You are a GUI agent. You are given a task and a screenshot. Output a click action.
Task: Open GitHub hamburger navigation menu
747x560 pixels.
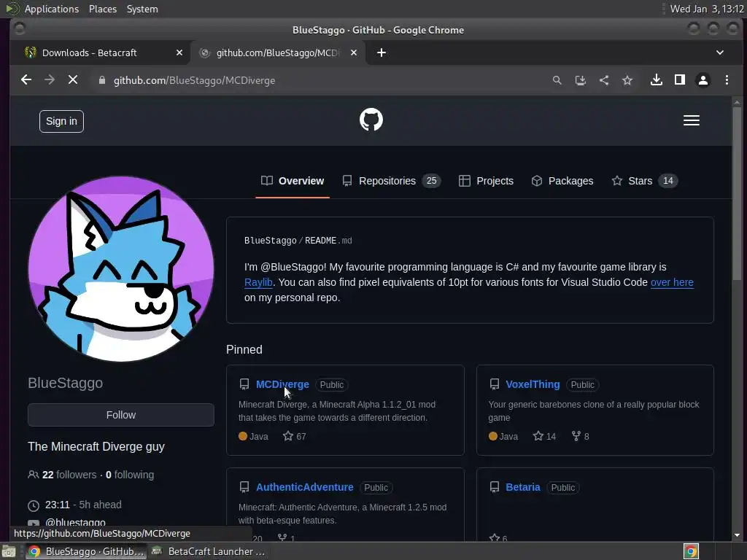[692, 120]
